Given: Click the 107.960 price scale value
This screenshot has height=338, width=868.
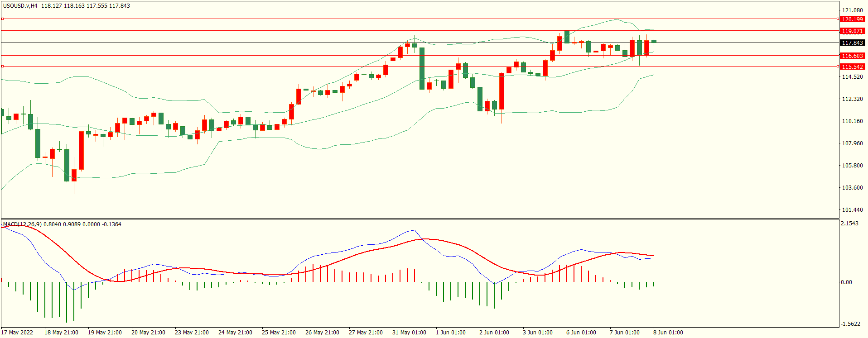Looking at the screenshot, I should [x=852, y=143].
